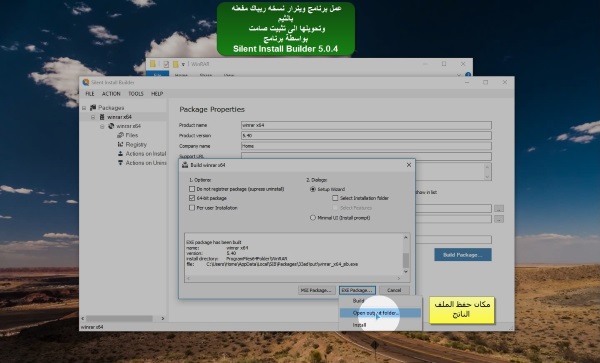This screenshot has height=363, width=600.
Task: Select the Actions on Uninstall icon
Action: click(120, 163)
